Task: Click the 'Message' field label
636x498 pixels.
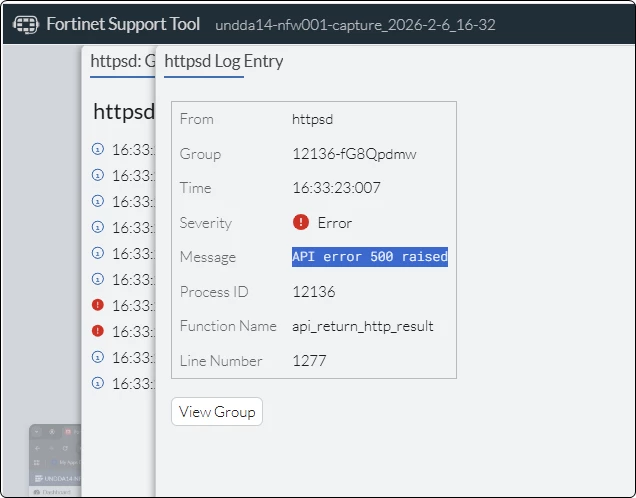Action: (x=208, y=257)
